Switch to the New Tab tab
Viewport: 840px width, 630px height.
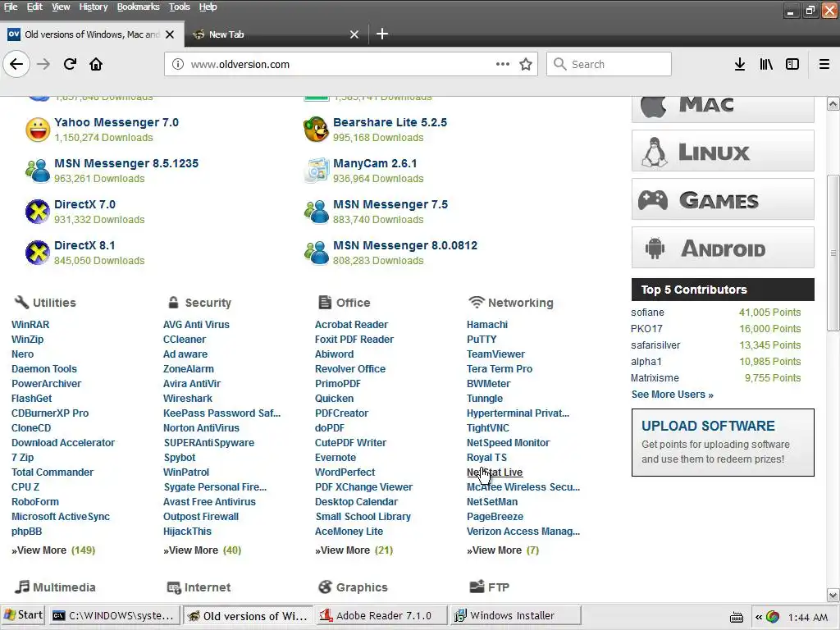click(x=276, y=34)
